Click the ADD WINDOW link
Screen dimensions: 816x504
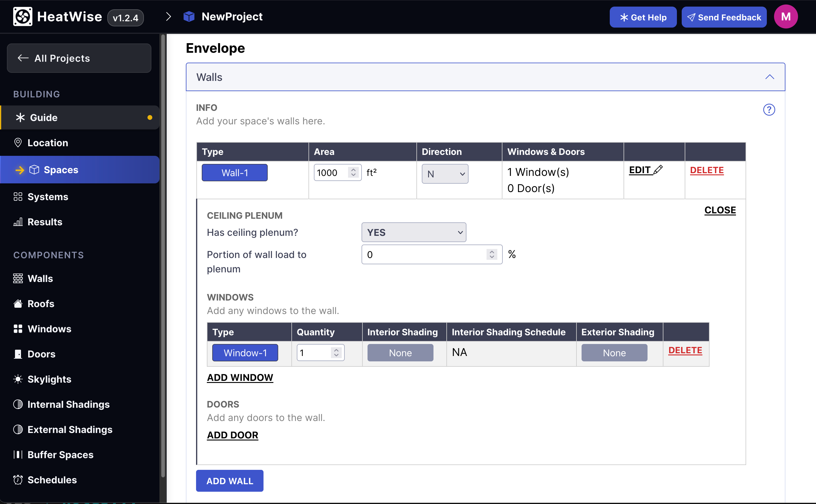(240, 377)
